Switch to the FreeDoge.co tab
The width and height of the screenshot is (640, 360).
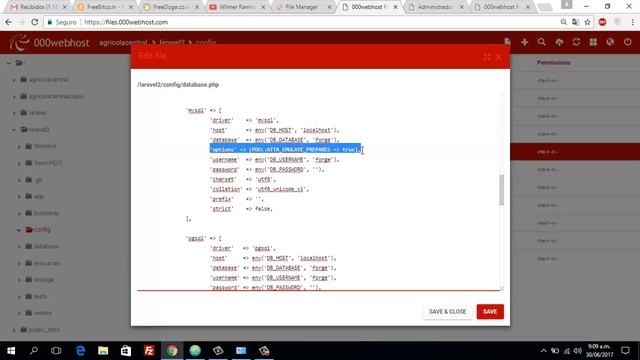pyautogui.click(x=171, y=7)
